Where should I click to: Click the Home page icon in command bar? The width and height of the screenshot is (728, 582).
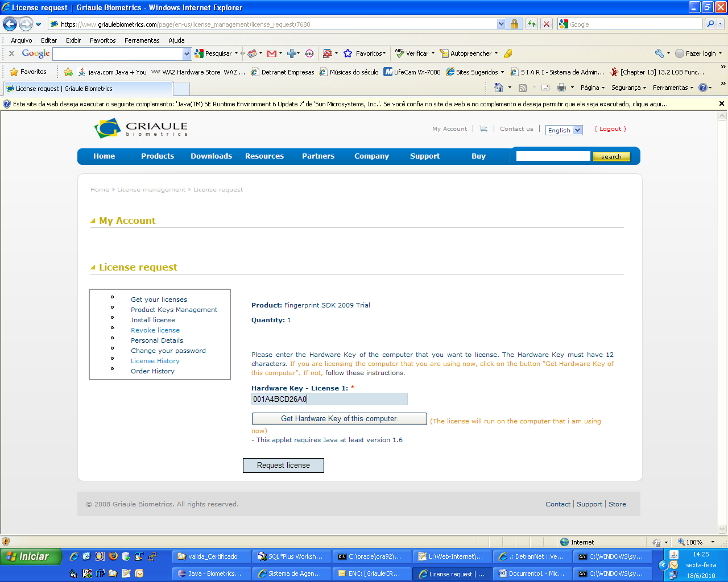[499, 88]
